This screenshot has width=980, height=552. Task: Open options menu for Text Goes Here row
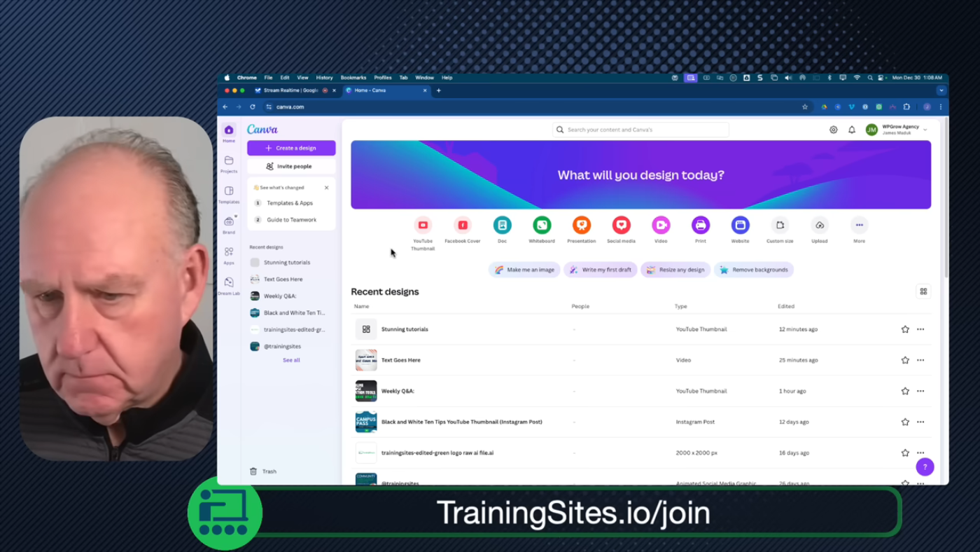pyautogui.click(x=920, y=360)
